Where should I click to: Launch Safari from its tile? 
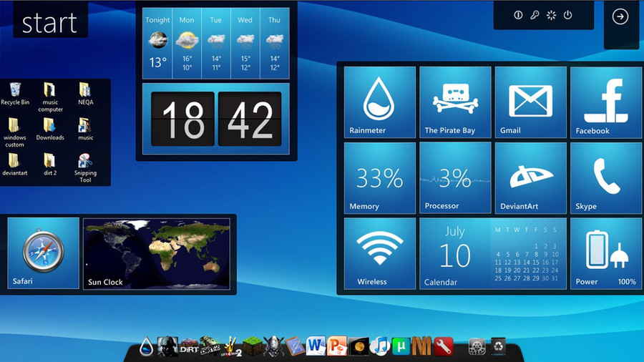pos(43,253)
